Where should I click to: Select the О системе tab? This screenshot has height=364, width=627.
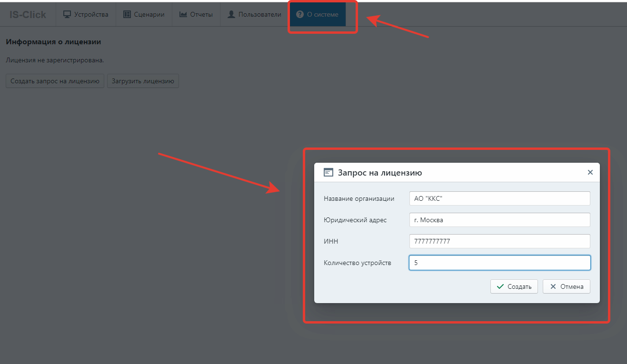pyautogui.click(x=317, y=14)
